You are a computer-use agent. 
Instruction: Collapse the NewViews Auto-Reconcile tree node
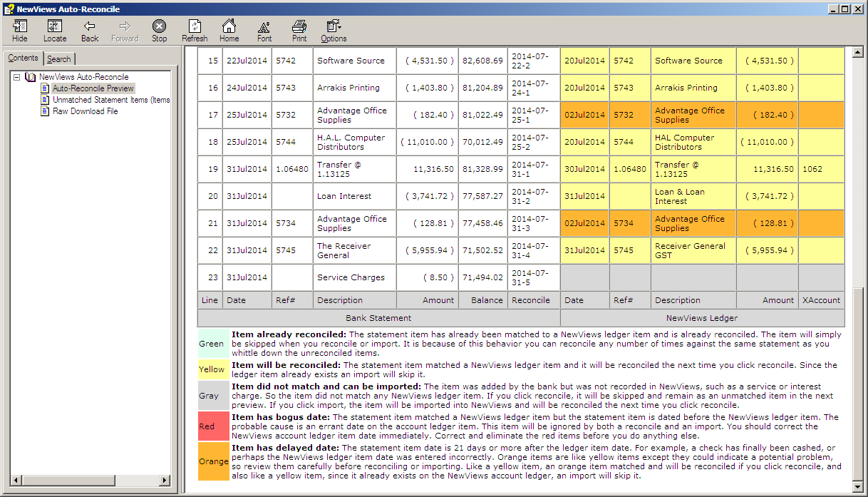click(x=16, y=77)
